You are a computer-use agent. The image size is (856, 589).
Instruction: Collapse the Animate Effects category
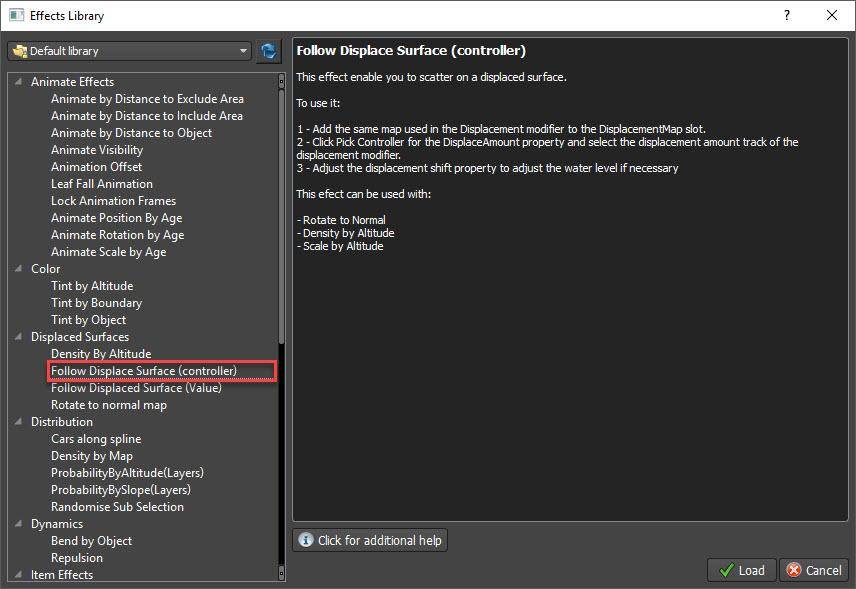pyautogui.click(x=18, y=82)
